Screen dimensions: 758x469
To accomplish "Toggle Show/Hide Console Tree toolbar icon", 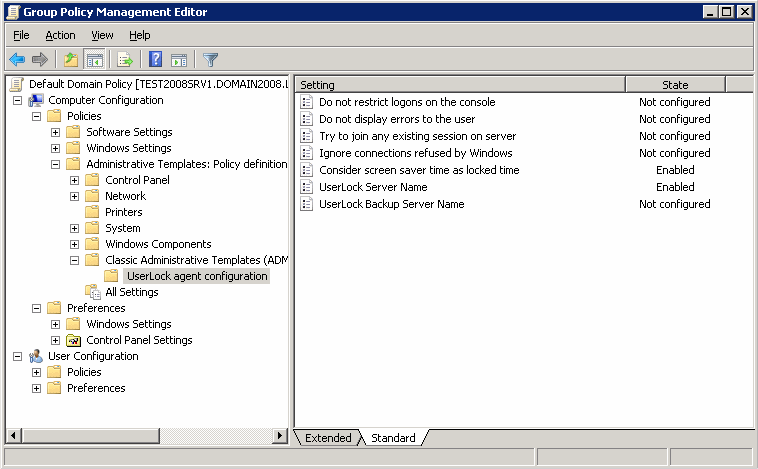I will [95, 60].
